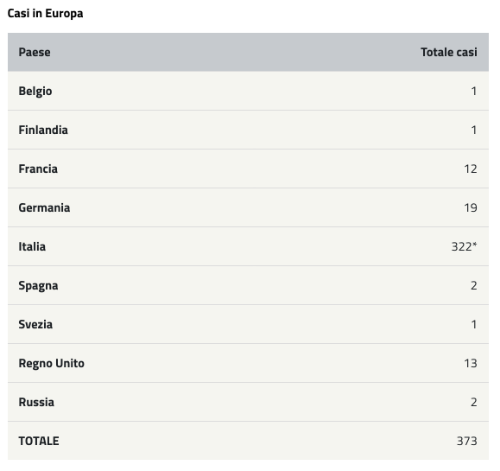Select Russia's case count value
The height and width of the screenshot is (471, 500).
click(x=474, y=402)
